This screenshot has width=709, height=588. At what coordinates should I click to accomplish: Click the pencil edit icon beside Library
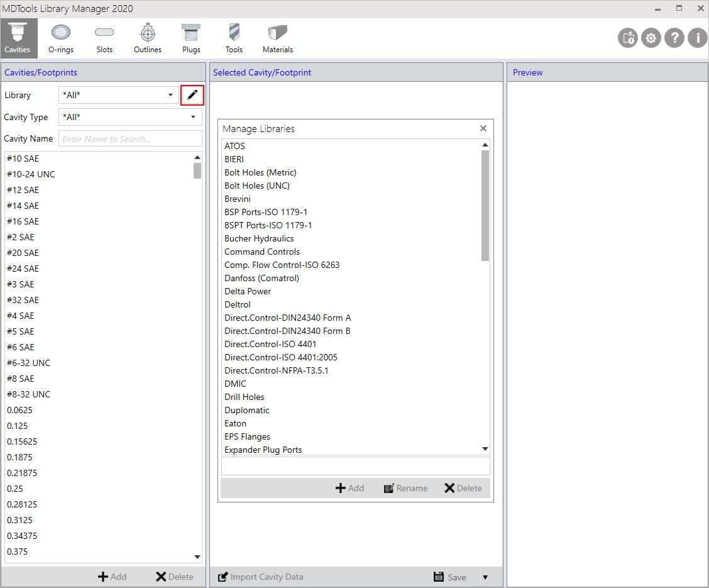click(x=192, y=95)
